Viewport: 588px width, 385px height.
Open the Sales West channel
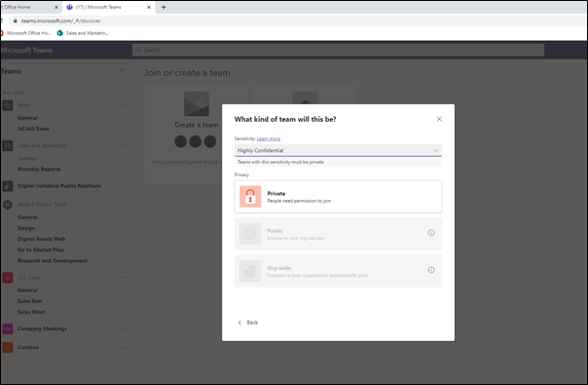31,312
